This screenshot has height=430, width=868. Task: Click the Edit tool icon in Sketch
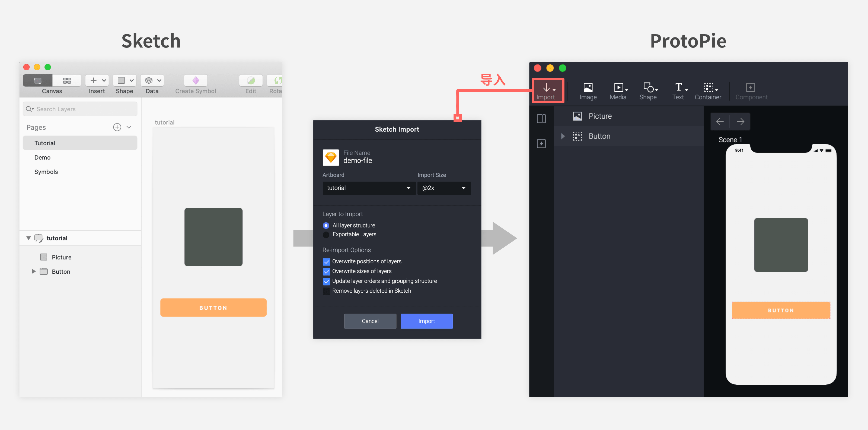point(251,80)
